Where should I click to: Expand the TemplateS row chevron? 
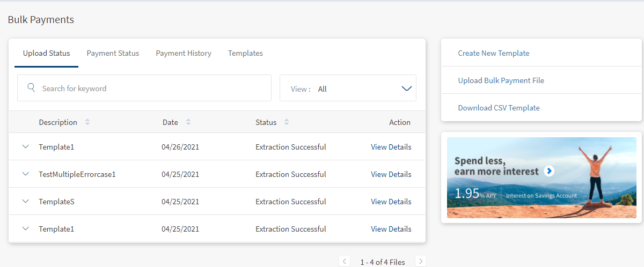tap(25, 202)
